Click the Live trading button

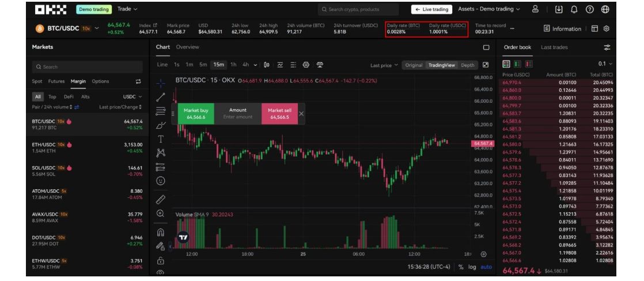coord(431,9)
